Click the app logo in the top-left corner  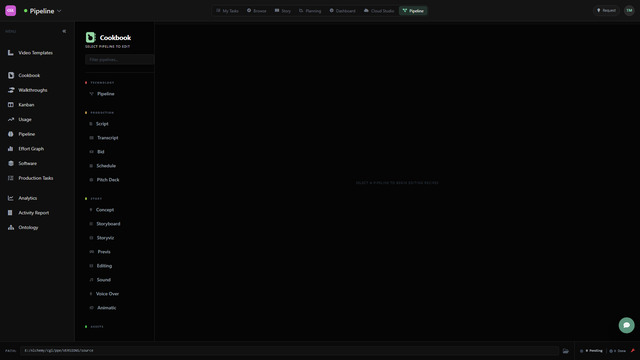pyautogui.click(x=11, y=11)
